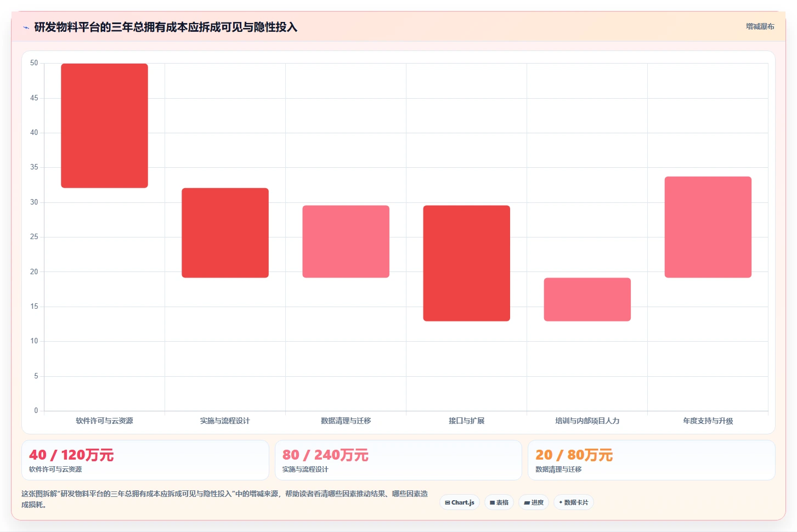The width and height of the screenshot is (797, 532).
Task: Click the 接口与扩展 waterfall bar
Action: coord(466,263)
